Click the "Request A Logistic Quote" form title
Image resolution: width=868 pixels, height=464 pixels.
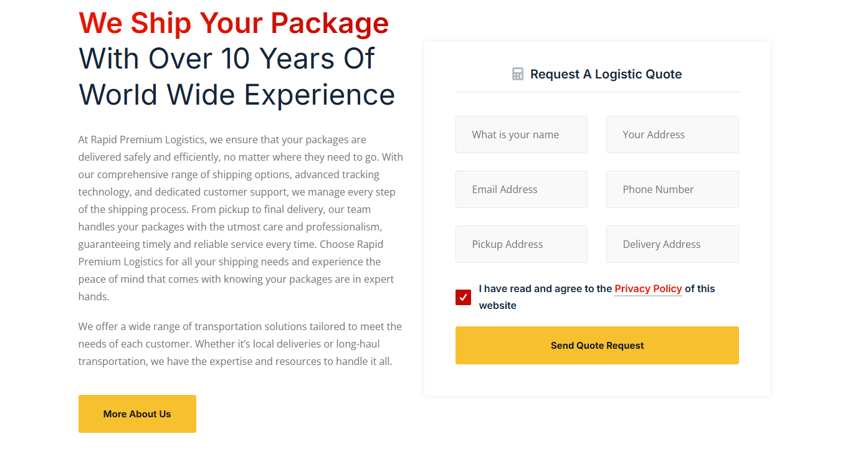(606, 74)
